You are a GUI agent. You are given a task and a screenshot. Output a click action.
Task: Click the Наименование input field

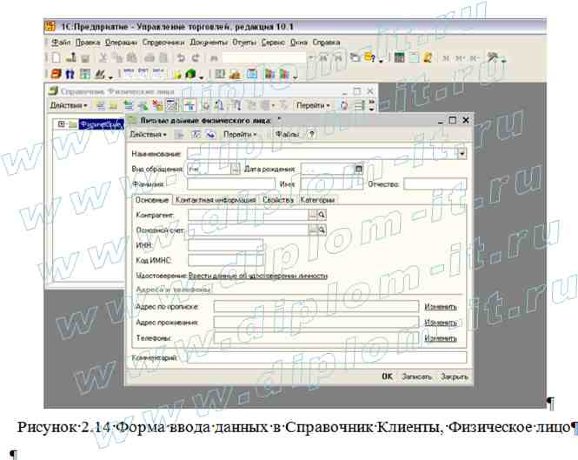[323, 154]
